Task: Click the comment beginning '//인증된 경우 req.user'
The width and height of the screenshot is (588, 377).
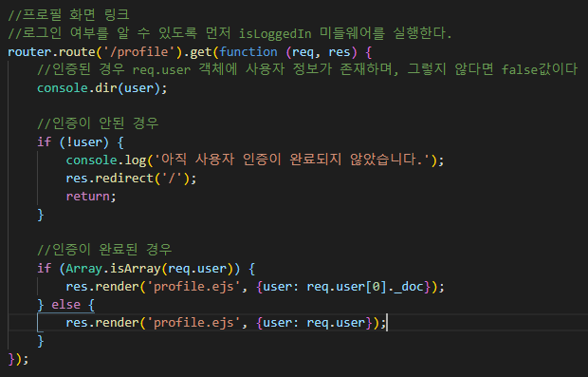Action: click(x=307, y=69)
